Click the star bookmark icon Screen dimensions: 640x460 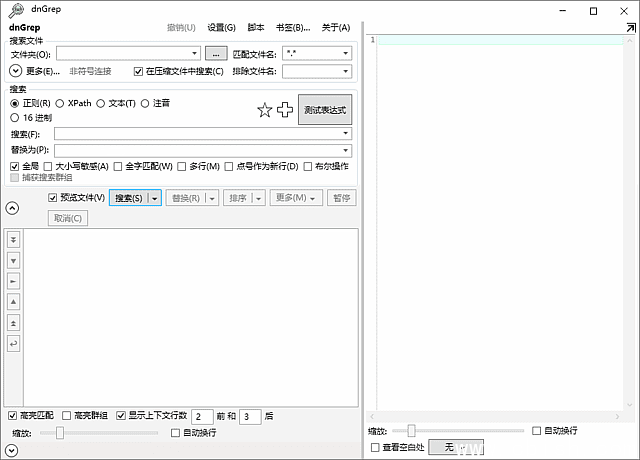pos(264,110)
